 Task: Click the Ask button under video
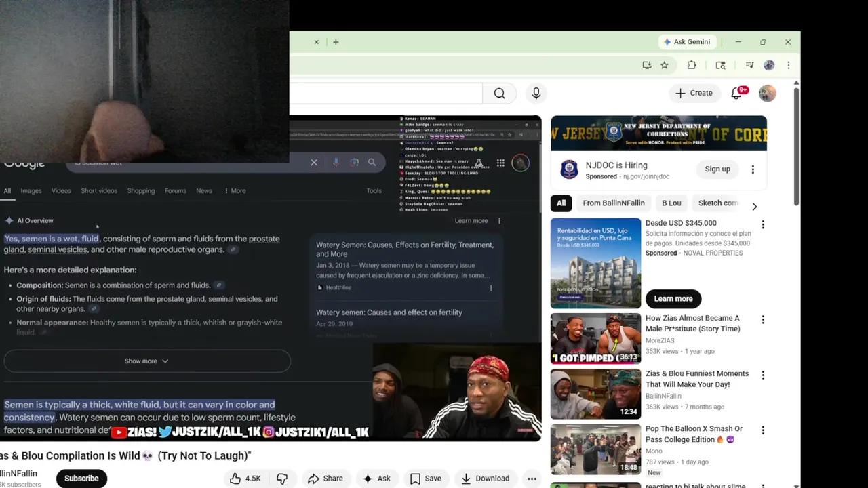tap(376, 479)
